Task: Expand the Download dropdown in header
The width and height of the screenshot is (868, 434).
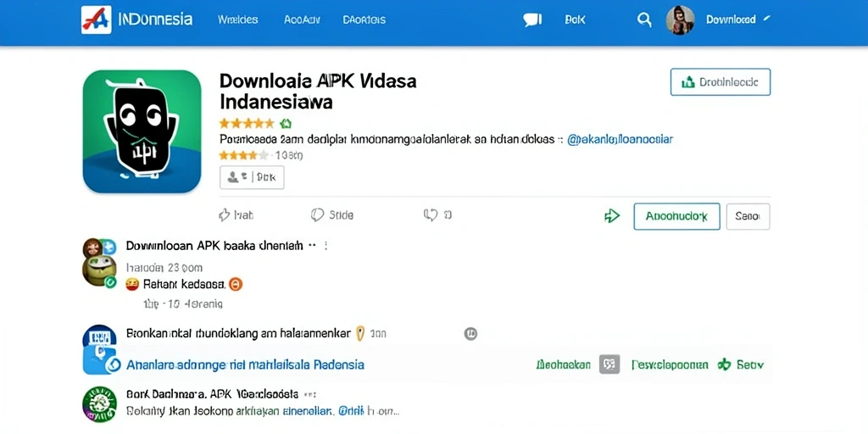Action: tap(737, 20)
